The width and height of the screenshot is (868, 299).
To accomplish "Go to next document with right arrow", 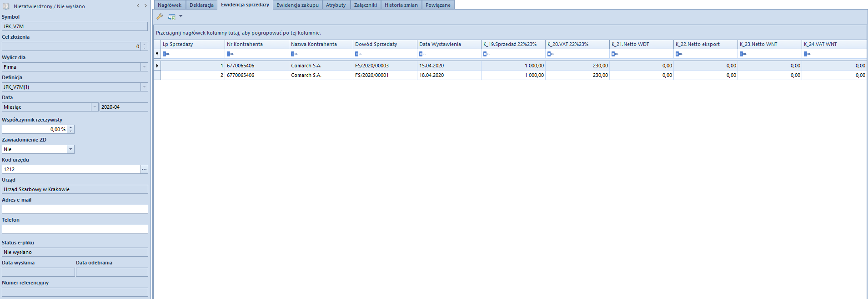I will click(x=146, y=6).
